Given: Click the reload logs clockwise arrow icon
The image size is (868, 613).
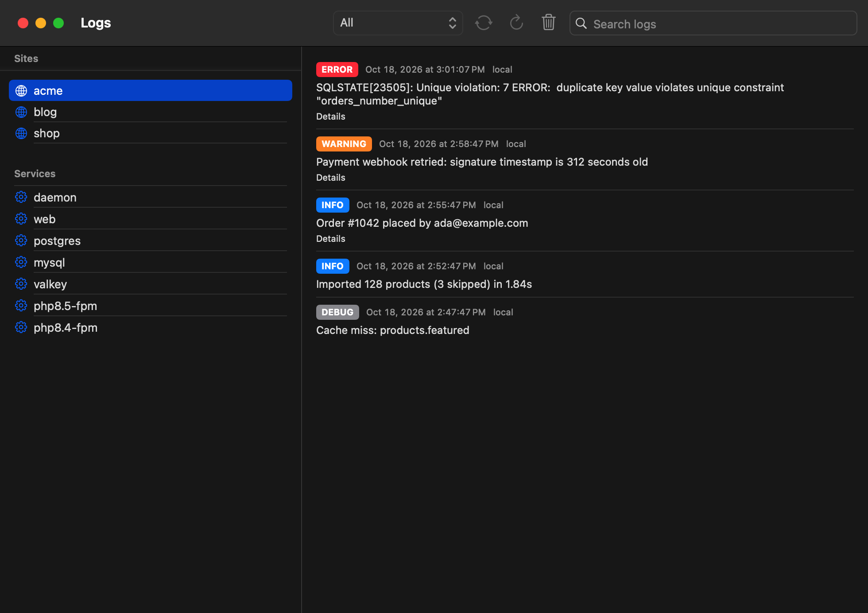Looking at the screenshot, I should click(x=516, y=23).
